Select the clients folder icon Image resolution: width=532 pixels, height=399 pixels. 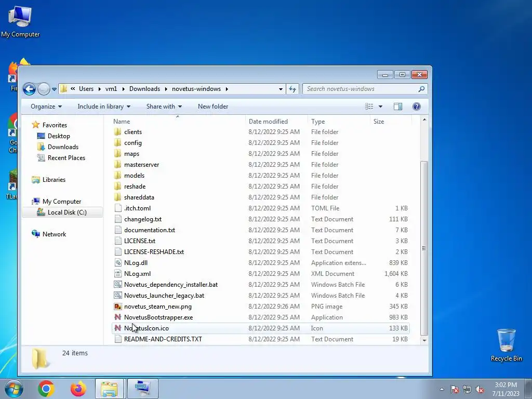(118, 132)
